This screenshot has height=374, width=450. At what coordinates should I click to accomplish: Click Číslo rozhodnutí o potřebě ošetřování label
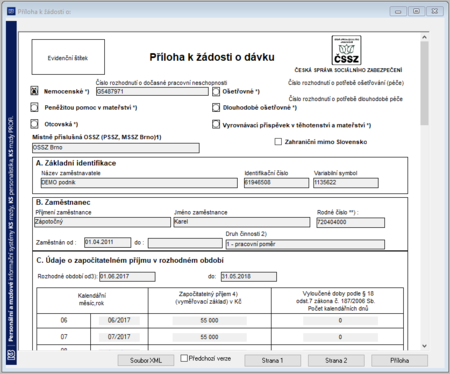tap(346, 83)
